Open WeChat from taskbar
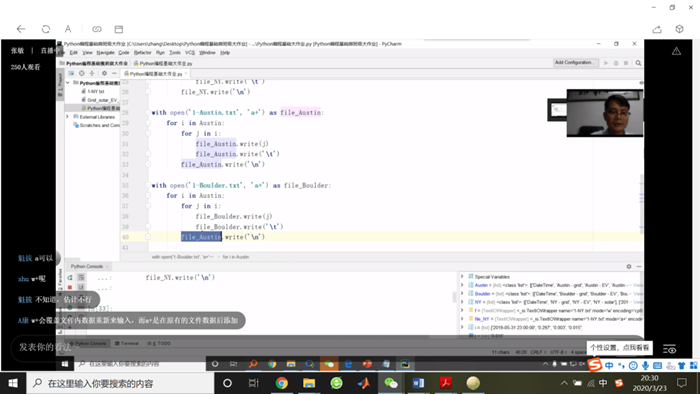This screenshot has height=394, width=700. tap(391, 383)
